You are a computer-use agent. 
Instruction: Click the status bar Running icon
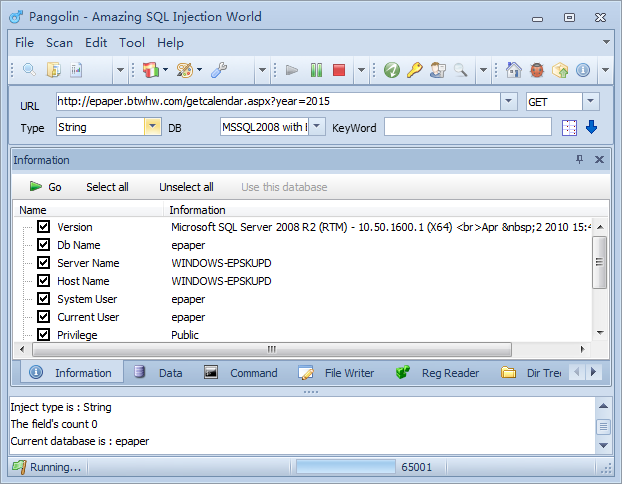[19, 467]
